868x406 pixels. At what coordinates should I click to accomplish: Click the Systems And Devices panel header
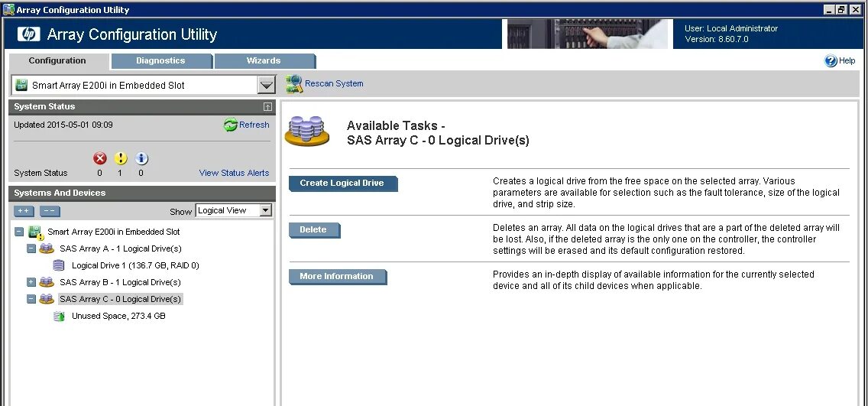click(142, 193)
